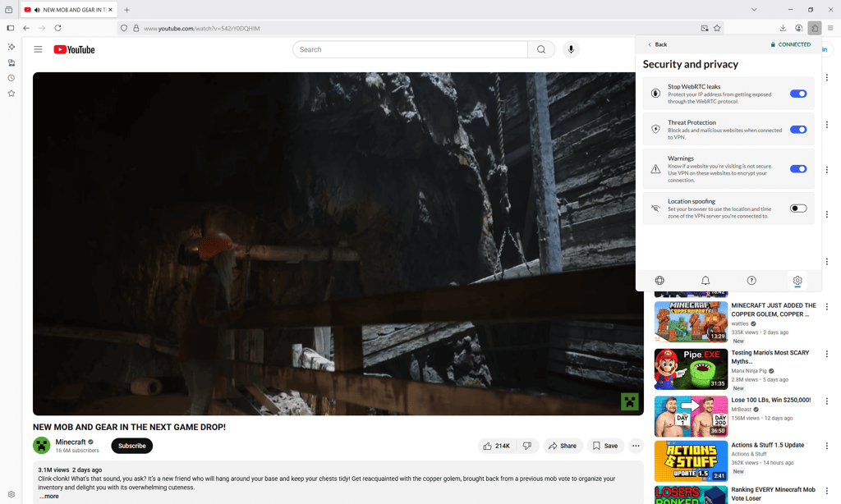The width and height of the screenshot is (841, 504).
Task: Open options menu for Lose 100 LBs video
Action: pos(826,401)
